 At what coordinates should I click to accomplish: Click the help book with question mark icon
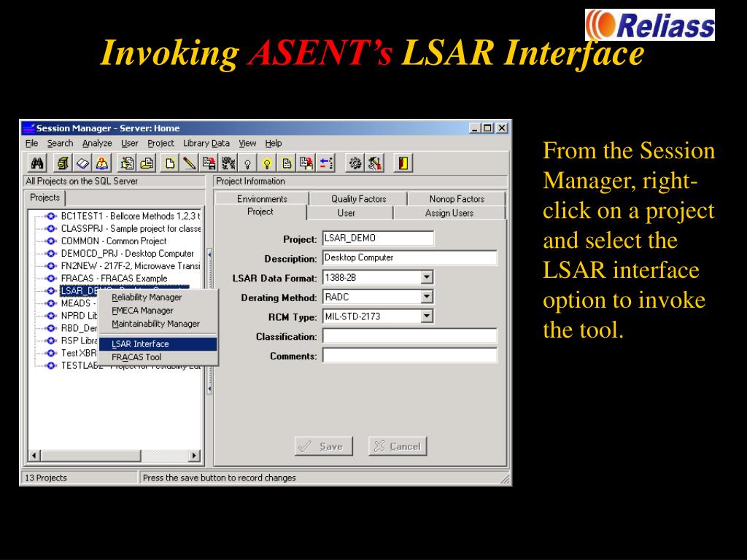coord(102,163)
